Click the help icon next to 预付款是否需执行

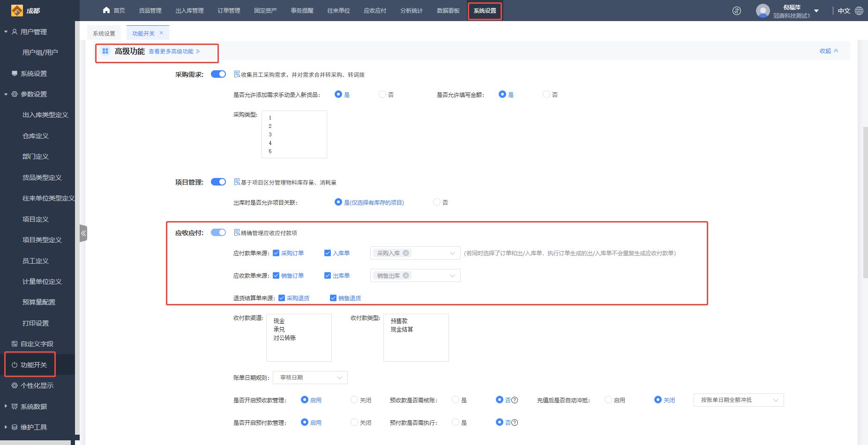click(515, 423)
